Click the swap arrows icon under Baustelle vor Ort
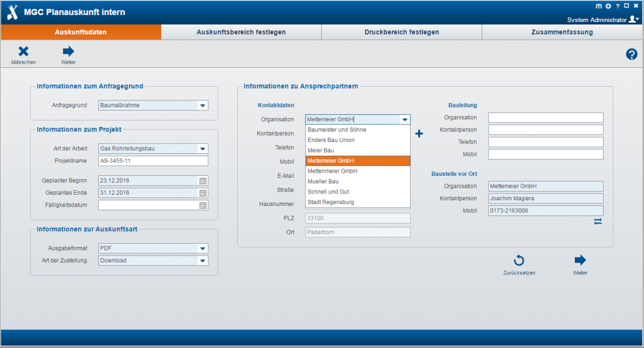Screen dimensions: 644x348 click(x=597, y=222)
